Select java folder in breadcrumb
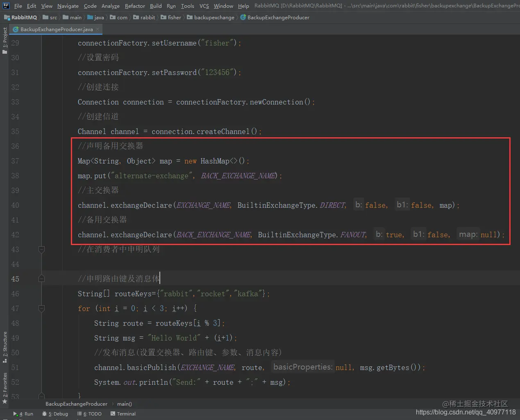This screenshot has width=520, height=420. 95,18
